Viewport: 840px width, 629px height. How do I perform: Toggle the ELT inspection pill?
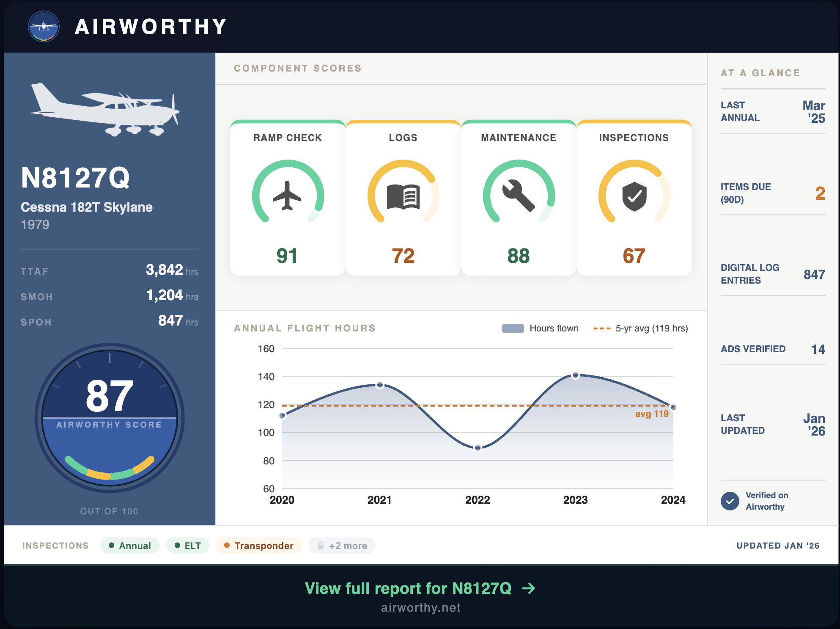(187, 546)
